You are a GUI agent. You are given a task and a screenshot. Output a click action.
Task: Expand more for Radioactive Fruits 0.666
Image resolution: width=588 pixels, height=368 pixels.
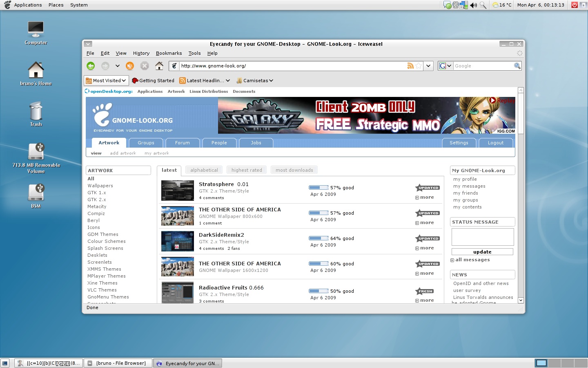pos(425,301)
